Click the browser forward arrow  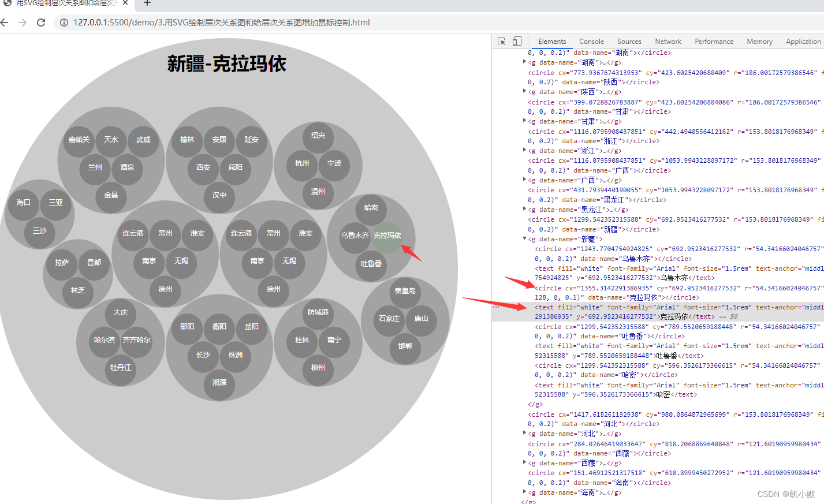point(23,23)
